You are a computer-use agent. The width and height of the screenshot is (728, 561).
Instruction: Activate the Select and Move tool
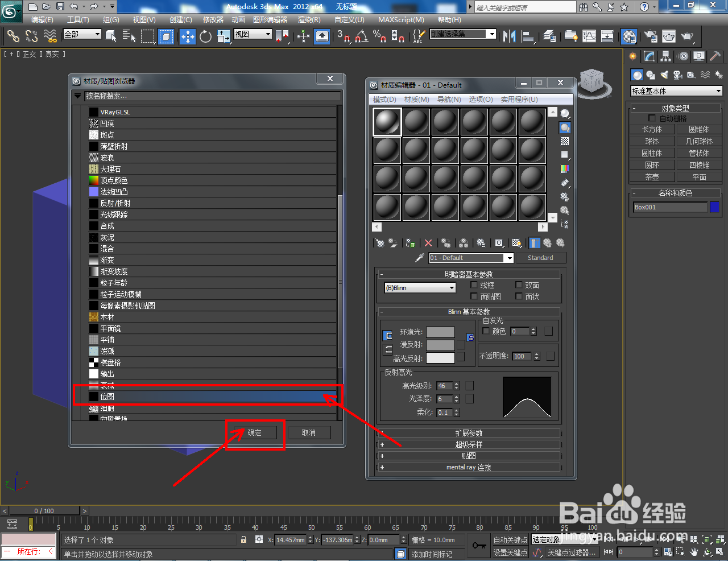pyautogui.click(x=188, y=36)
